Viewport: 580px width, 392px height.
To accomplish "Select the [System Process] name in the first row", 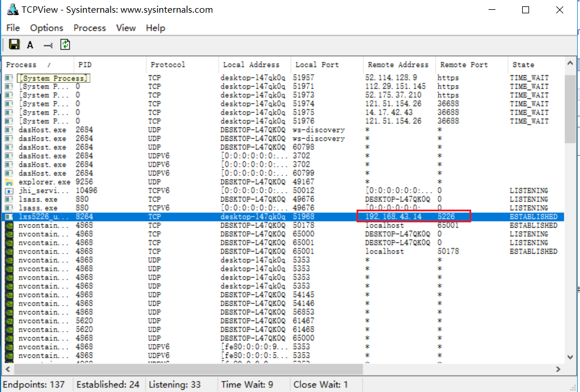I will (53, 78).
